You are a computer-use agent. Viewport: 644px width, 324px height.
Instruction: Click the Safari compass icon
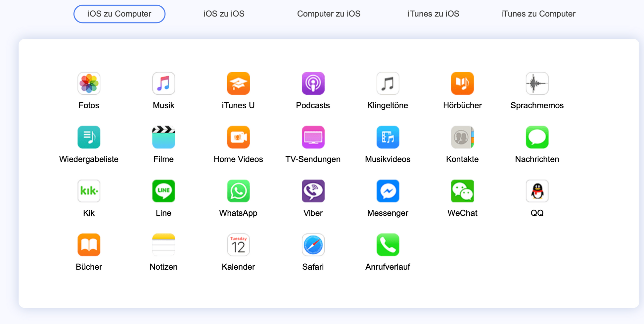click(x=313, y=245)
